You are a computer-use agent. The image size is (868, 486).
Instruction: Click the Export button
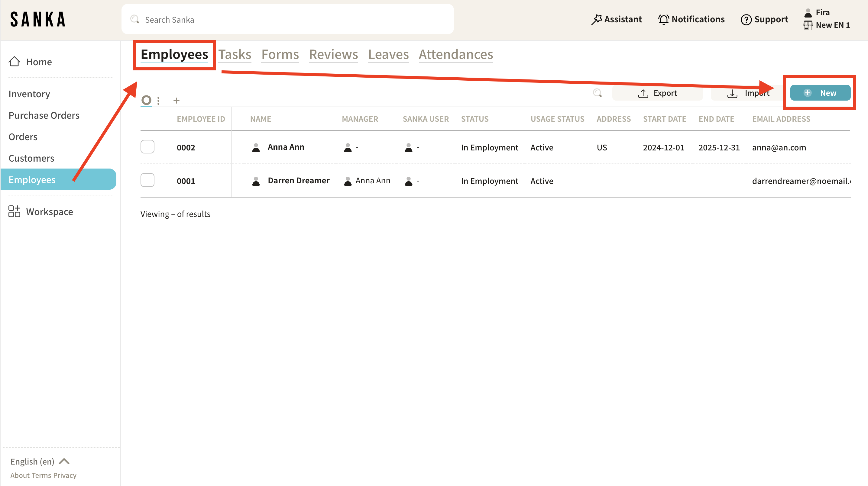(657, 93)
